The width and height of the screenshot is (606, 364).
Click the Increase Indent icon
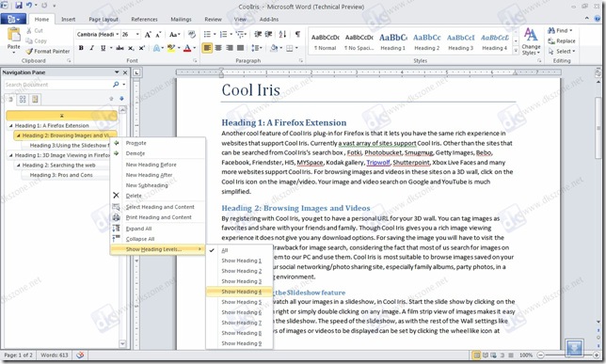[268, 35]
